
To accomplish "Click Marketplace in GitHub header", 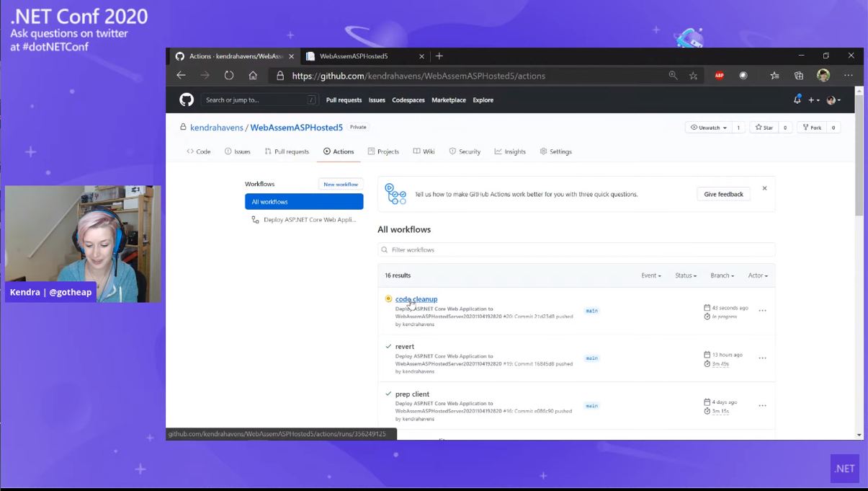I will [x=449, y=100].
